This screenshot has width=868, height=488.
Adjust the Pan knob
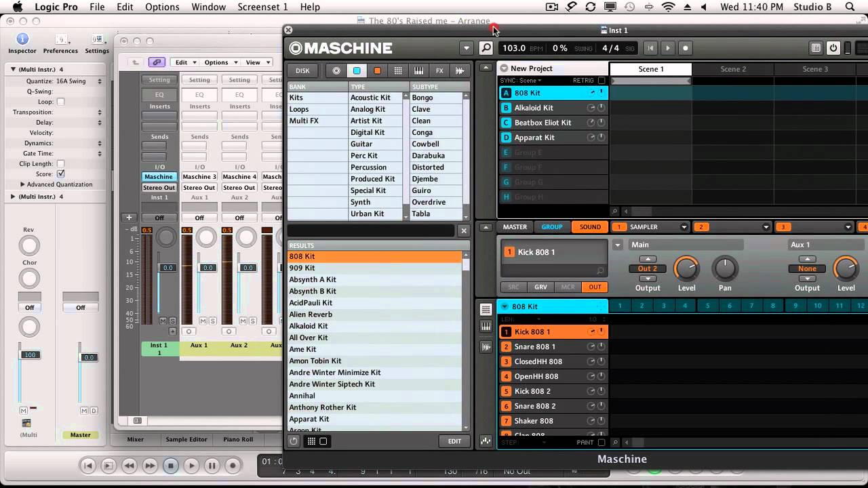point(725,268)
